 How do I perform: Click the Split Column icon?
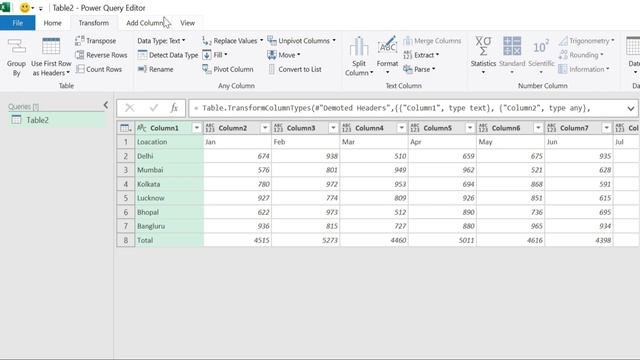pos(359,47)
